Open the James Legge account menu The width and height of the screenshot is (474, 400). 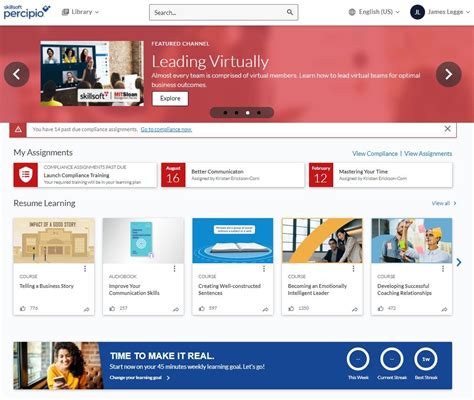click(x=440, y=12)
